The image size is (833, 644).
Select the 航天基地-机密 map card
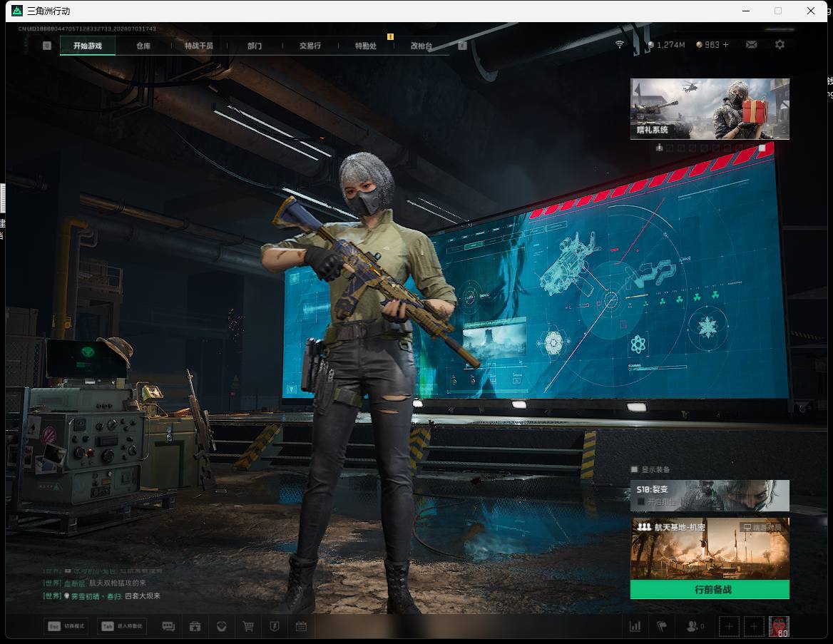pyautogui.click(x=710, y=549)
